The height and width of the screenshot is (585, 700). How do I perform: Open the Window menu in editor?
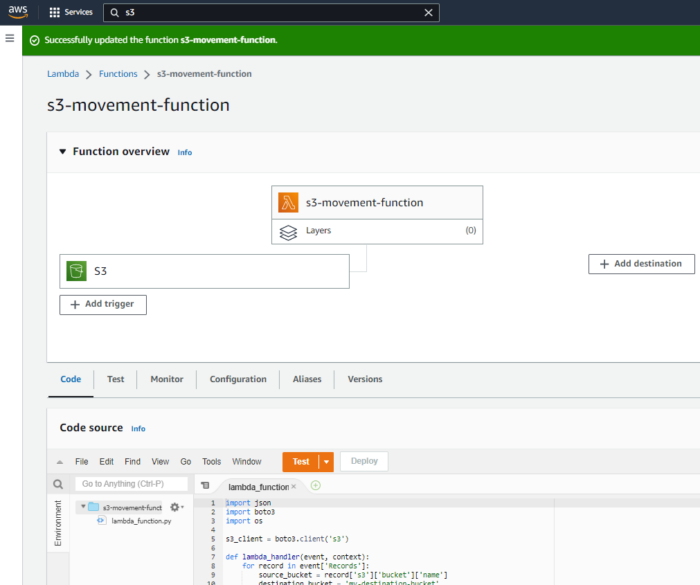[x=247, y=462]
